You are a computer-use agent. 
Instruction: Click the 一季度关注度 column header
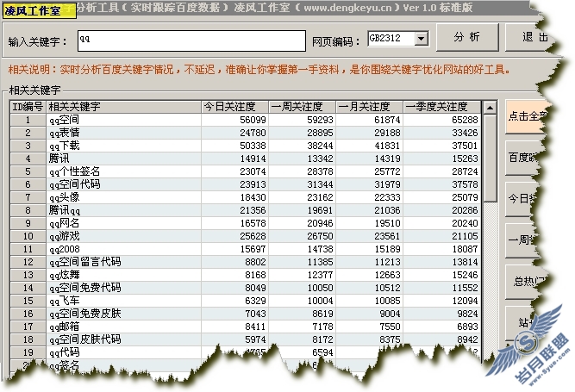pos(441,107)
